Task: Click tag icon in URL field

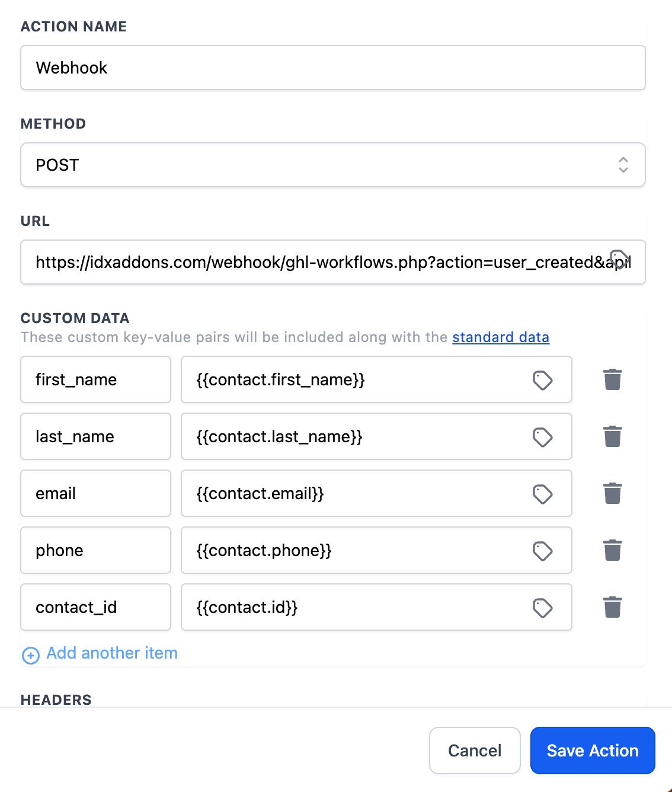Action: 619,260
